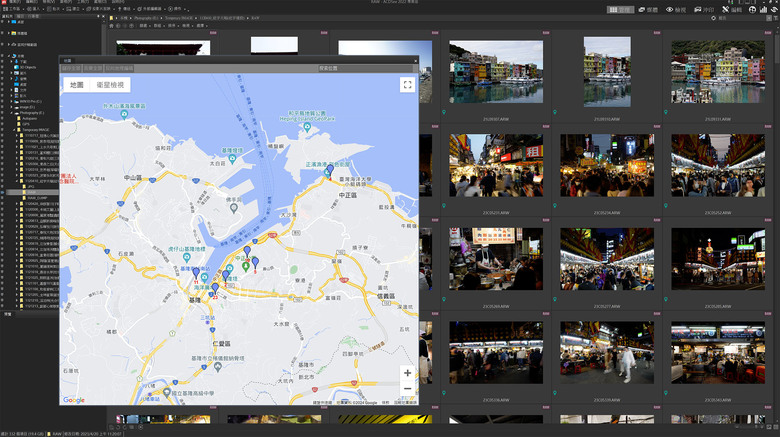The height and width of the screenshot is (437, 780).
Task: Zoom in on the map with plus
Action: point(407,373)
